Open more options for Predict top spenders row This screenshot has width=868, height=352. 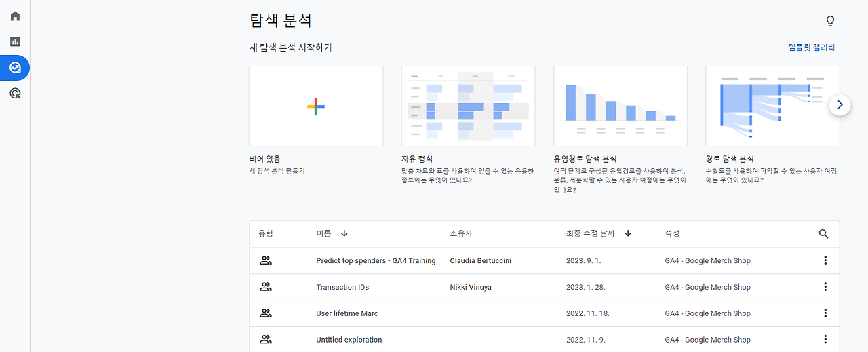[x=825, y=260]
